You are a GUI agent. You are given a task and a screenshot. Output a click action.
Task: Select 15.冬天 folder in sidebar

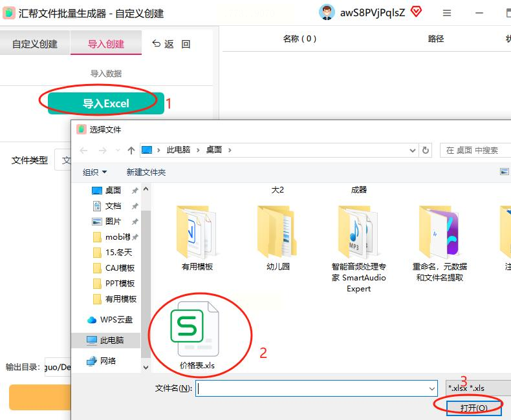tap(113, 253)
